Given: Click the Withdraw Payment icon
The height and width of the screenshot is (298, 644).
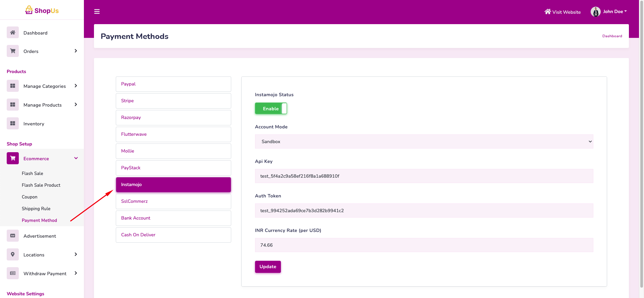Looking at the screenshot, I should [13, 273].
